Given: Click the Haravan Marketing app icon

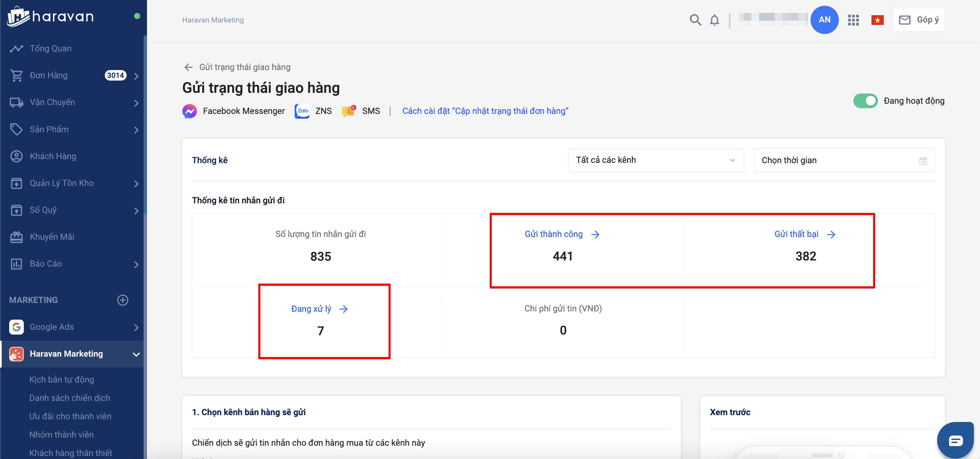Looking at the screenshot, I should [x=16, y=354].
